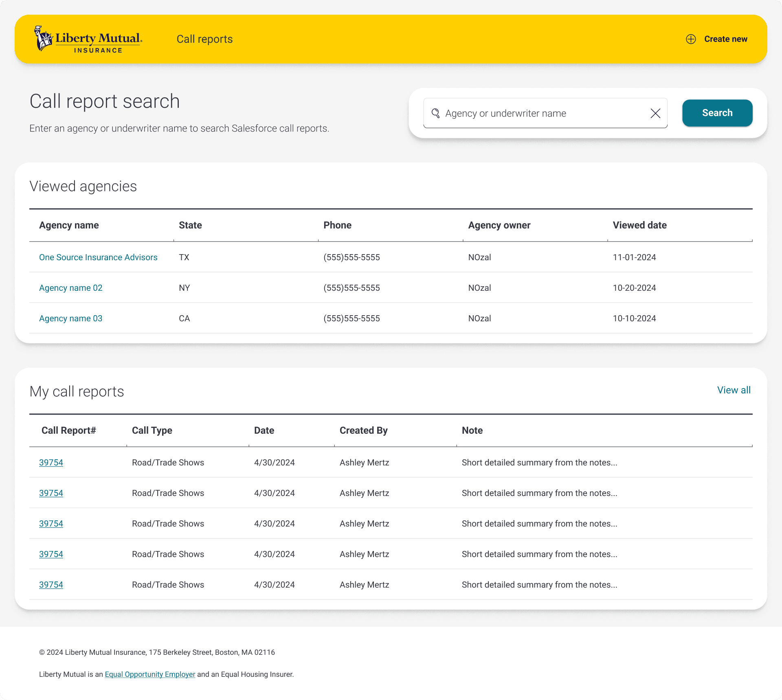782x700 pixels.
Task: Click the State column header
Action: tap(190, 225)
